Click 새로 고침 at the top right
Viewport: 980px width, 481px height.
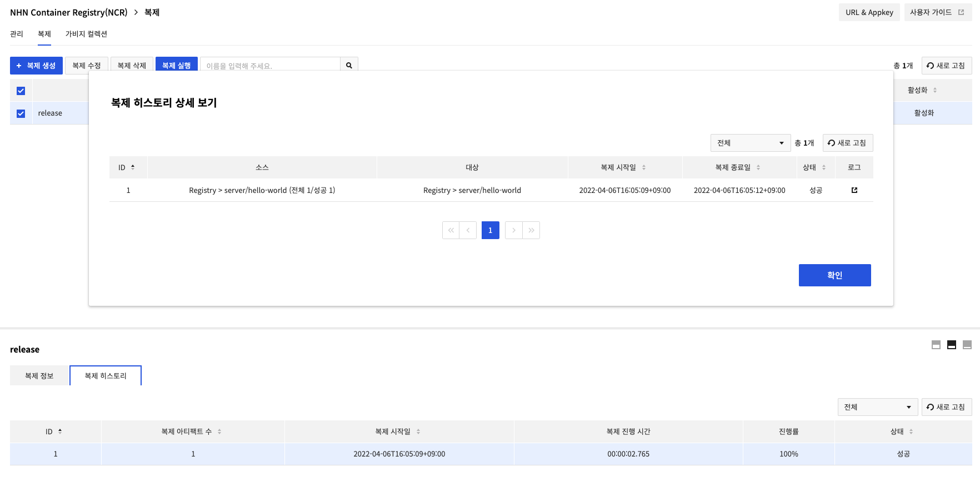[947, 66]
